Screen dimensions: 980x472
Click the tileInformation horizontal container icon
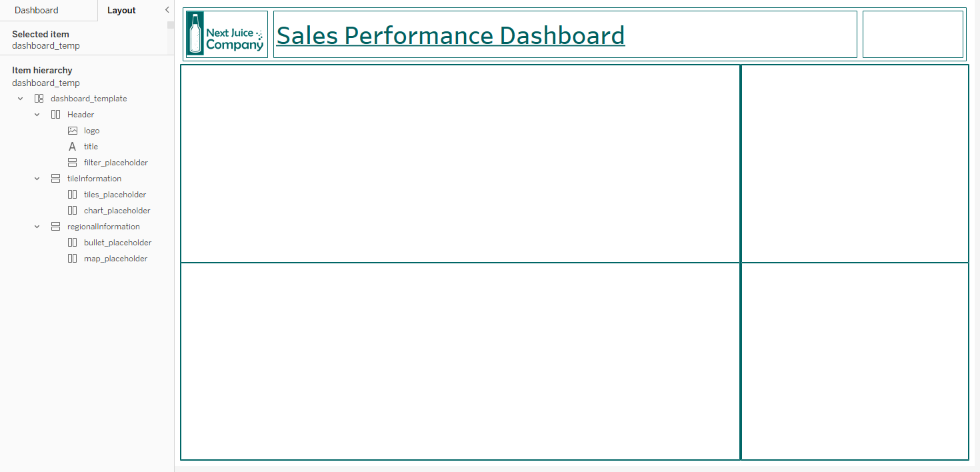click(x=55, y=178)
